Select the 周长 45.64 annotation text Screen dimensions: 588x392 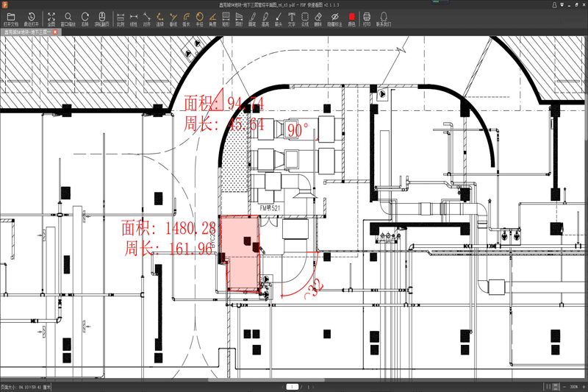click(224, 124)
